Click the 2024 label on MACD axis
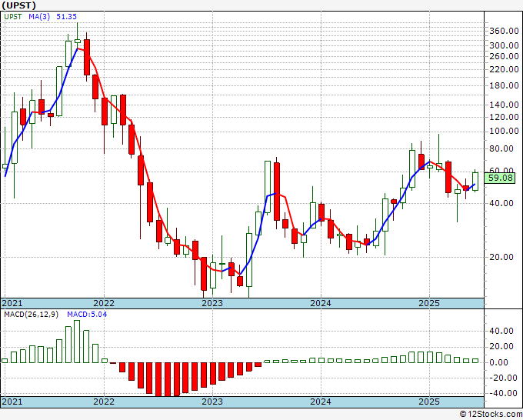The height and width of the screenshot is (420, 523). coord(321,402)
